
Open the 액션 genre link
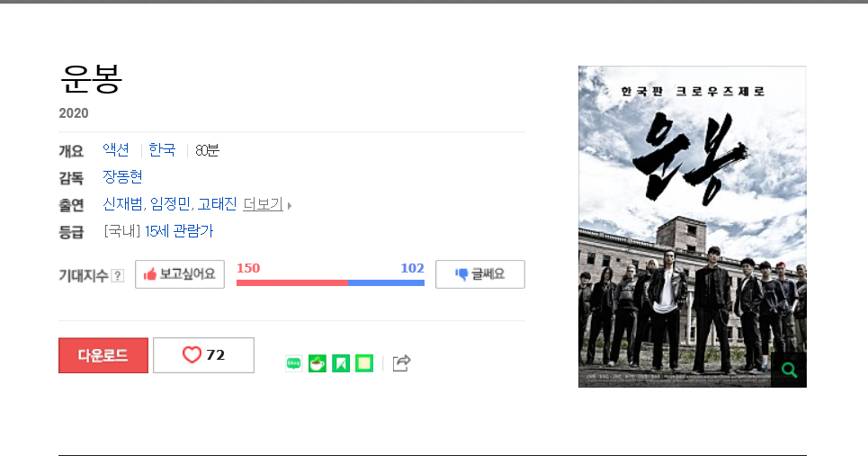click(116, 150)
